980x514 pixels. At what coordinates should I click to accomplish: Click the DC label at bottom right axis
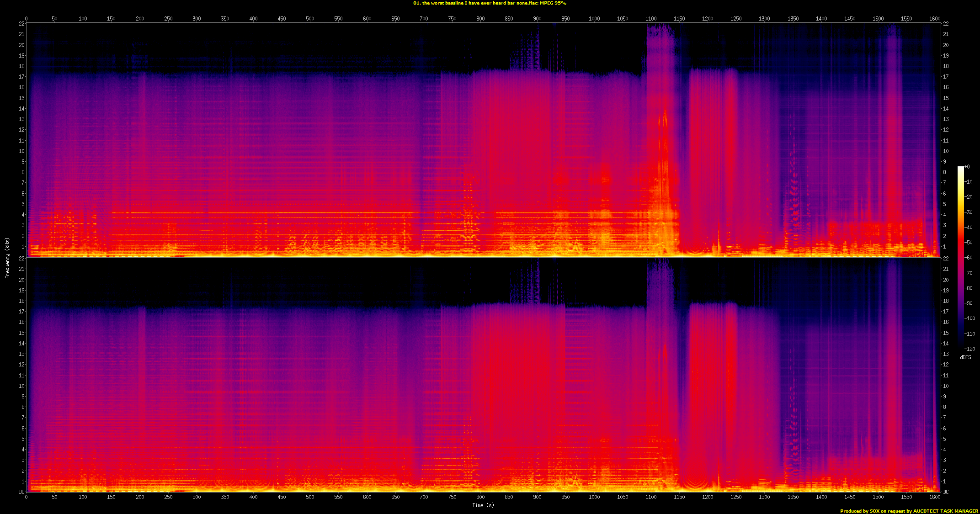pos(945,492)
